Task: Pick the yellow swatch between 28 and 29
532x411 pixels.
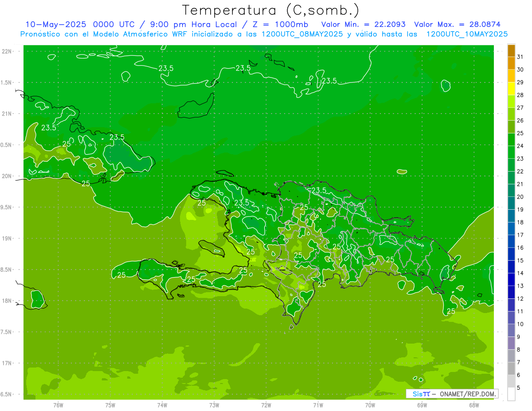Action: point(511,89)
